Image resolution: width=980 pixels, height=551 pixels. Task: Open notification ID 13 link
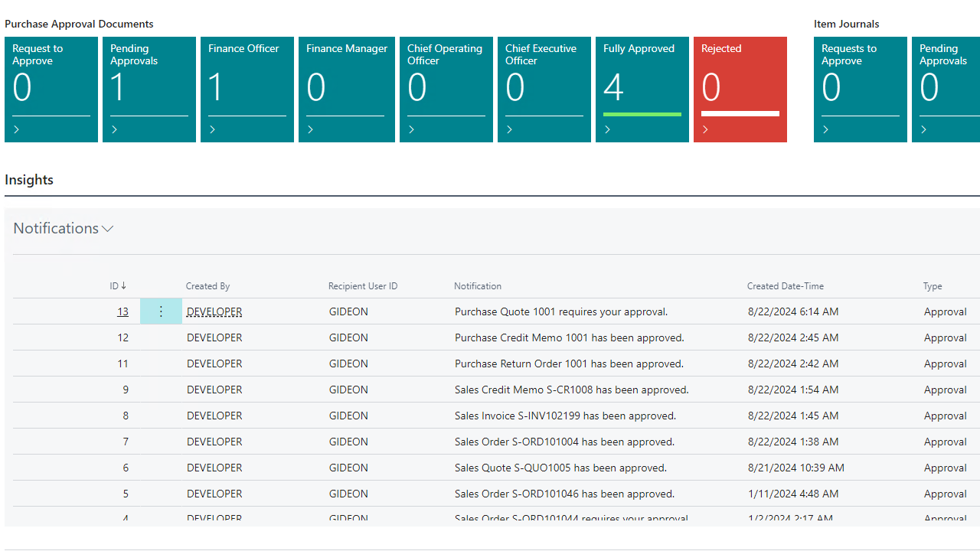pos(122,311)
